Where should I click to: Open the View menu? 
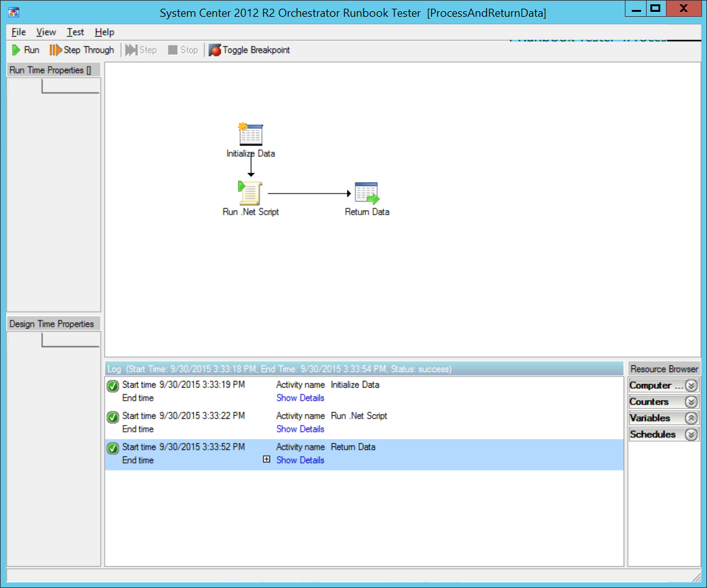46,32
